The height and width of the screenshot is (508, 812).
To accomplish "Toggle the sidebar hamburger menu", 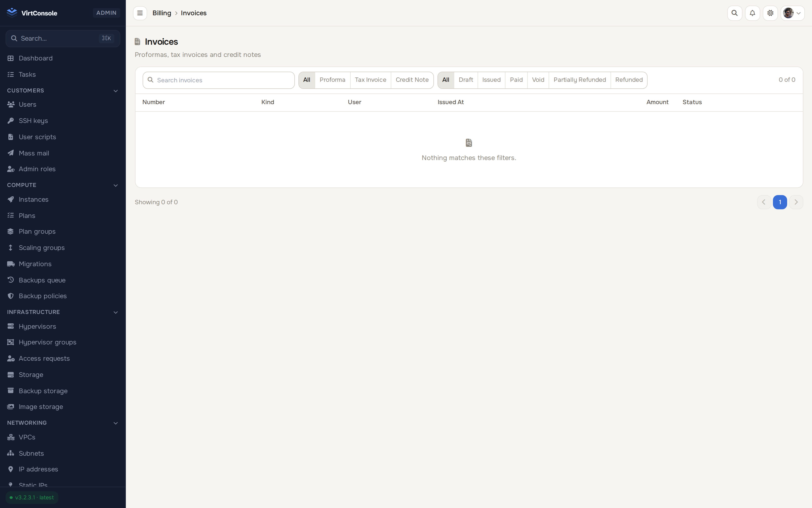I will (x=140, y=13).
